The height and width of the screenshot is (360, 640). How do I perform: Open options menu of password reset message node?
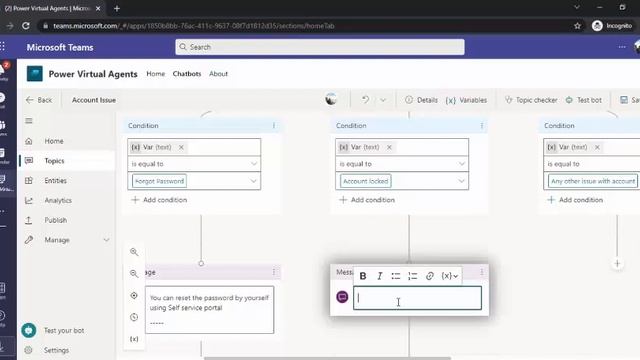point(274,272)
